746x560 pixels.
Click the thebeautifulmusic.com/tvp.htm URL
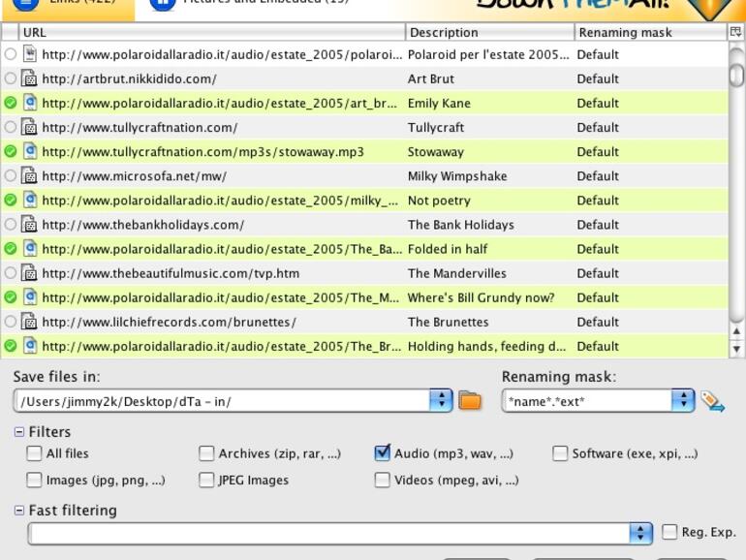pyautogui.click(x=171, y=273)
